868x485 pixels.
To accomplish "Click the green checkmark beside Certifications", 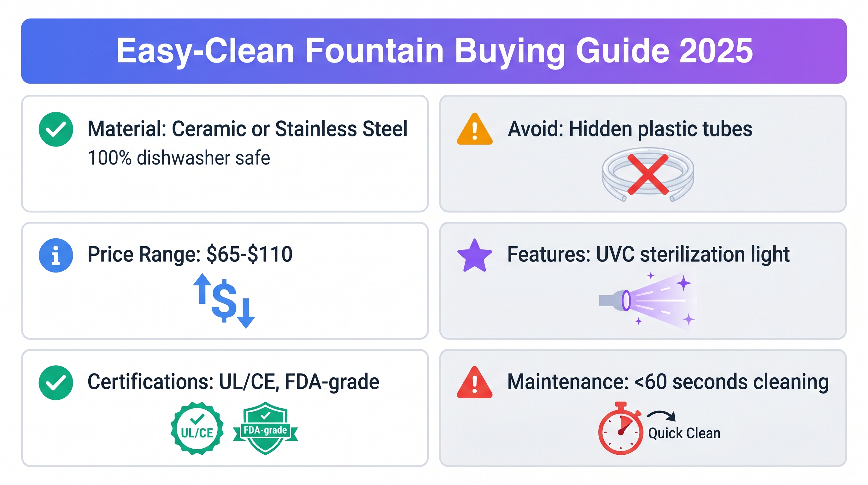I will (56, 382).
